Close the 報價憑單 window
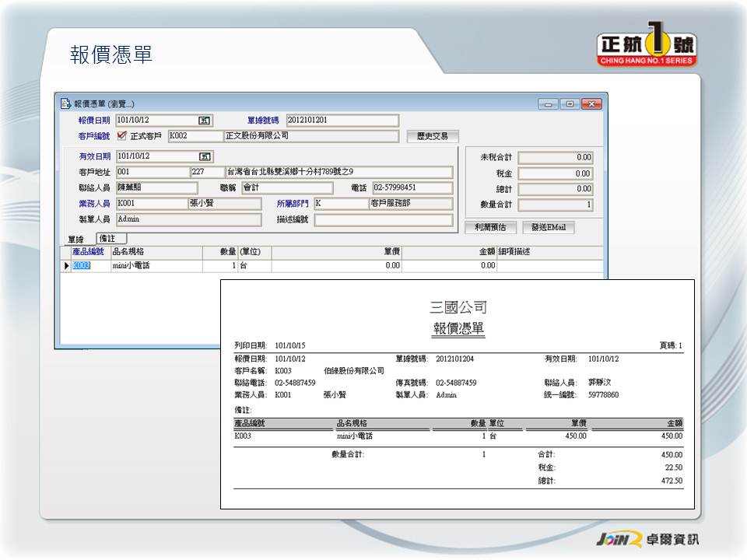Screen dimensions: 747x560 coord(591,103)
